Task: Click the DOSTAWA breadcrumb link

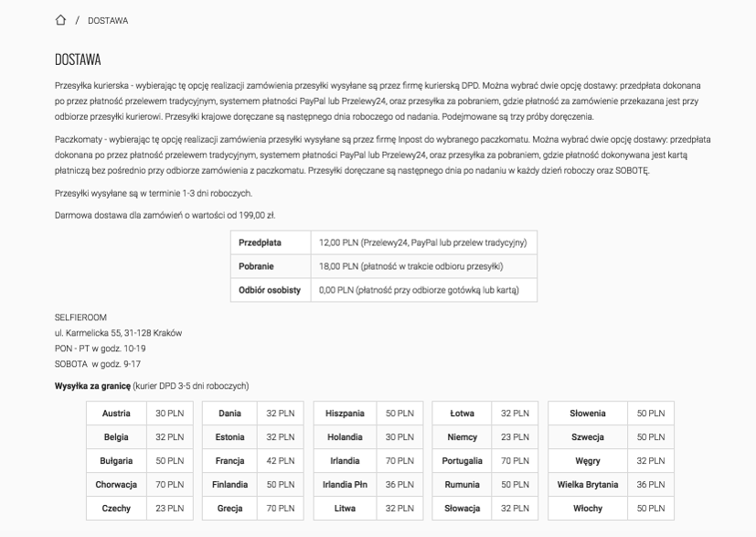Action: pyautogui.click(x=109, y=21)
